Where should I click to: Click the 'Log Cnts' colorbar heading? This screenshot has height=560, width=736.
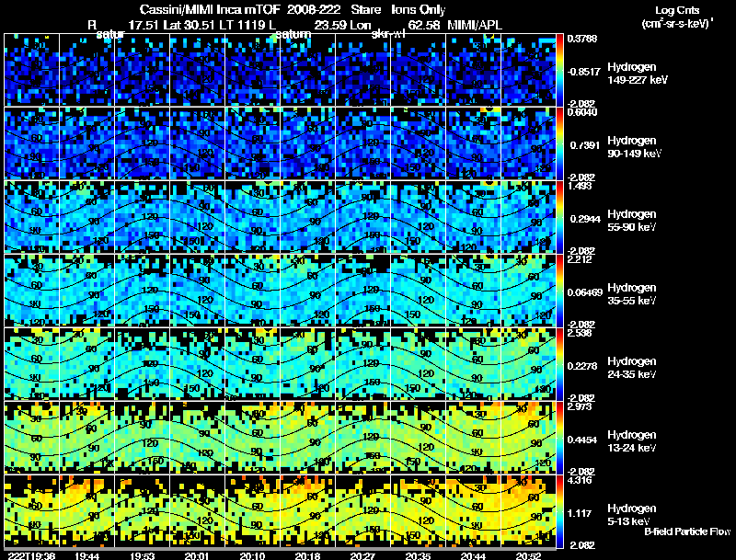(677, 10)
